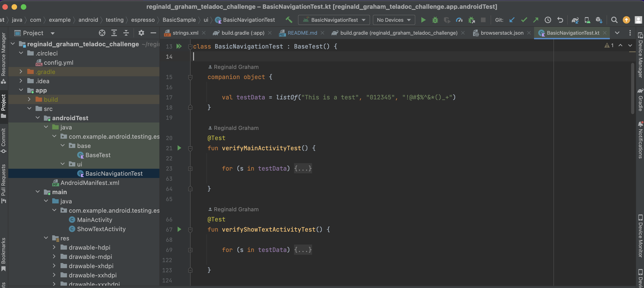This screenshot has height=288, width=644.
Task: Click Git push arrow icon
Action: (x=535, y=20)
